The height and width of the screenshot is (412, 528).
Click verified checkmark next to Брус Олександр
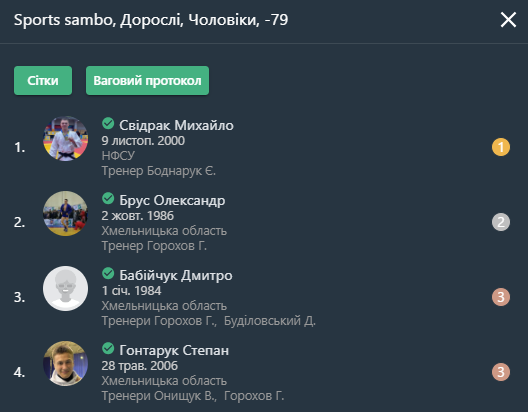(108, 199)
